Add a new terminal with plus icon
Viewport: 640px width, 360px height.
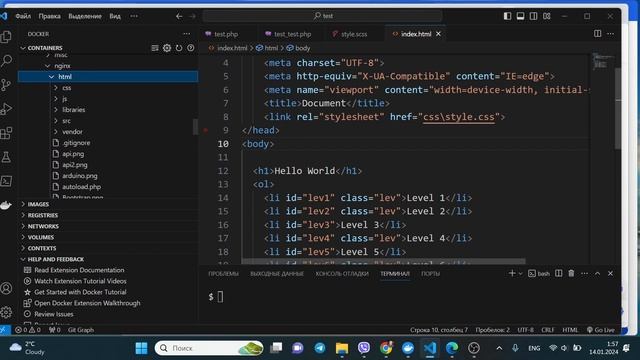512,273
